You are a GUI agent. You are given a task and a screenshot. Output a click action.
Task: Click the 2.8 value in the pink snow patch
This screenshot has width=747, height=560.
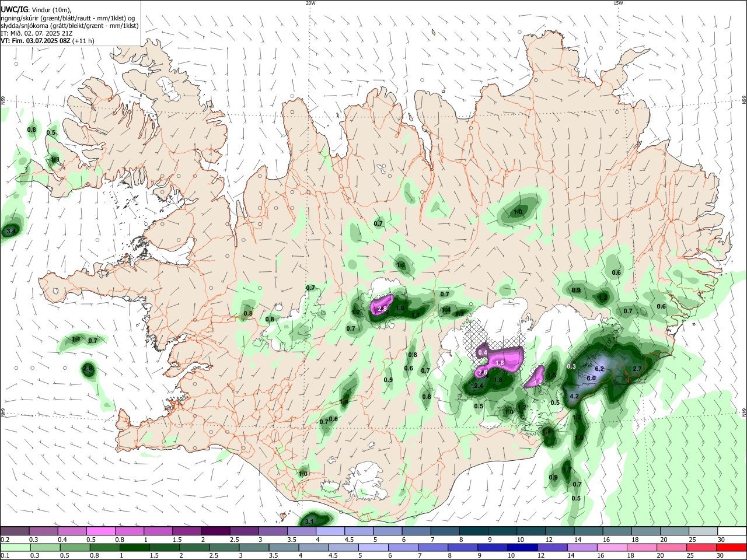pos(383,309)
